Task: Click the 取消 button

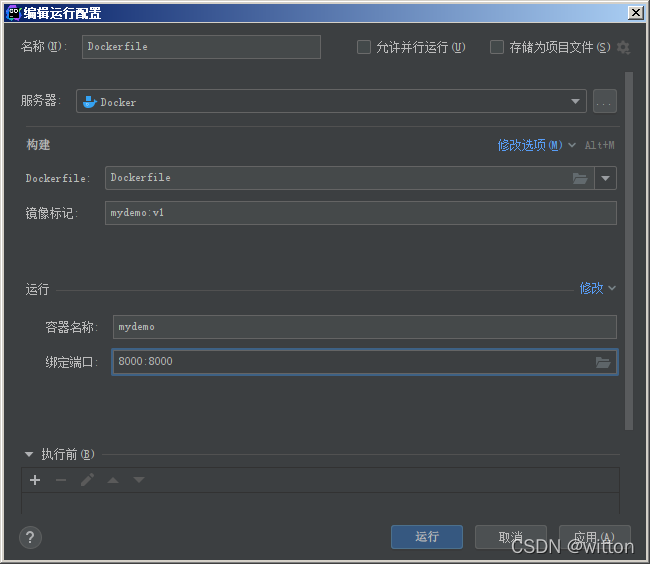Action: tap(511, 537)
